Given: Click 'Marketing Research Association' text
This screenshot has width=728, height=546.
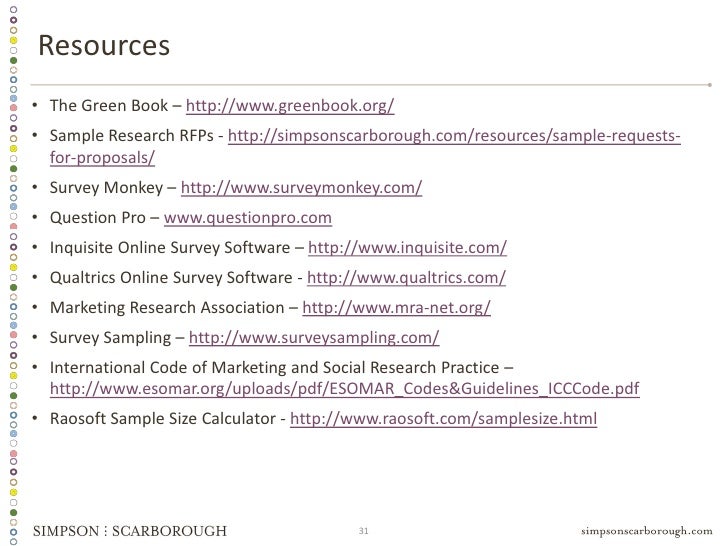Looking at the screenshot, I should pos(167,308).
